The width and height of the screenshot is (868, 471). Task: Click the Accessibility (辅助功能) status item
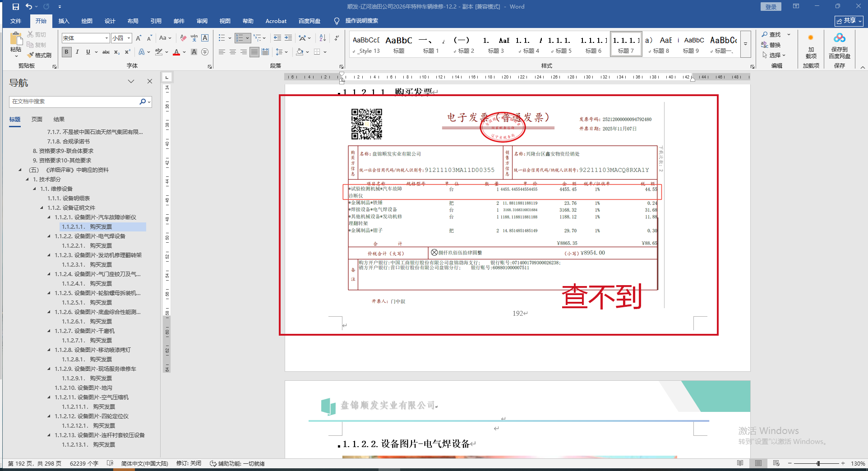coord(237,463)
